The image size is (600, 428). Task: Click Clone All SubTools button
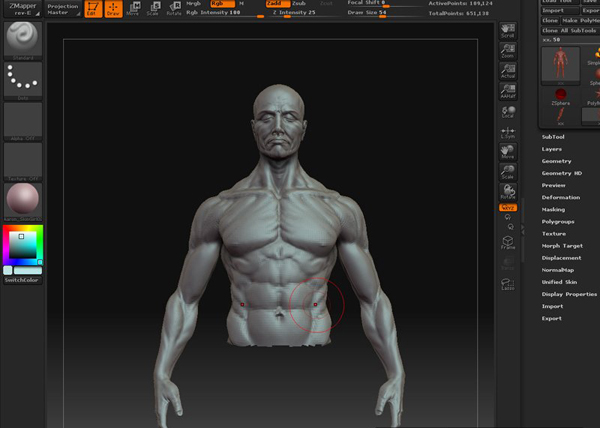[x=570, y=31]
